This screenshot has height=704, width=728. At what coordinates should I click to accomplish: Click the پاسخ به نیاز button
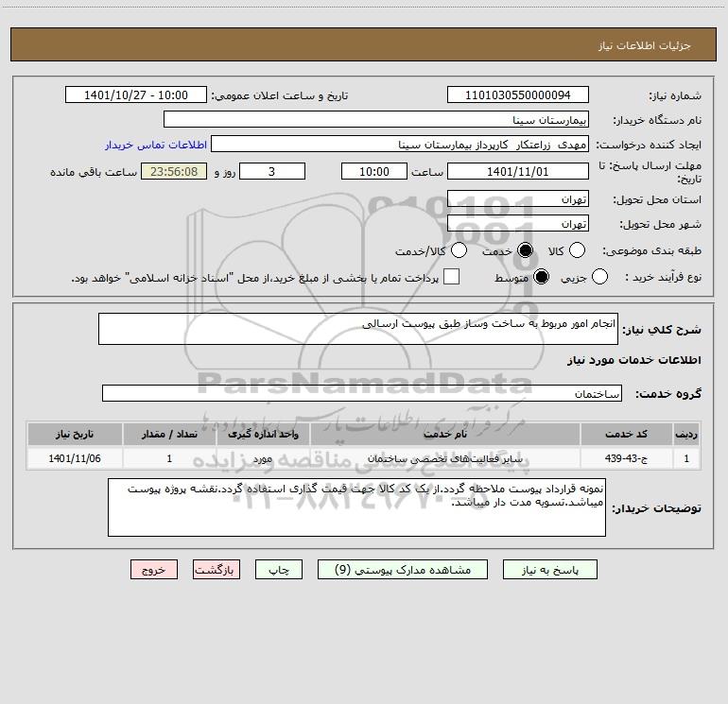(549, 570)
